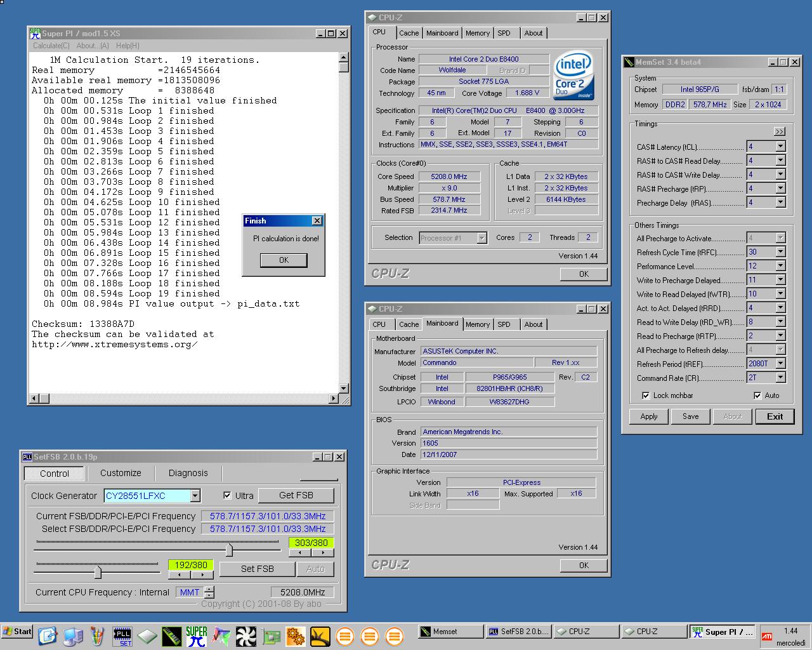
Task: Launch SetFSB from the PLL SET quick launch icon
Action: (122, 636)
